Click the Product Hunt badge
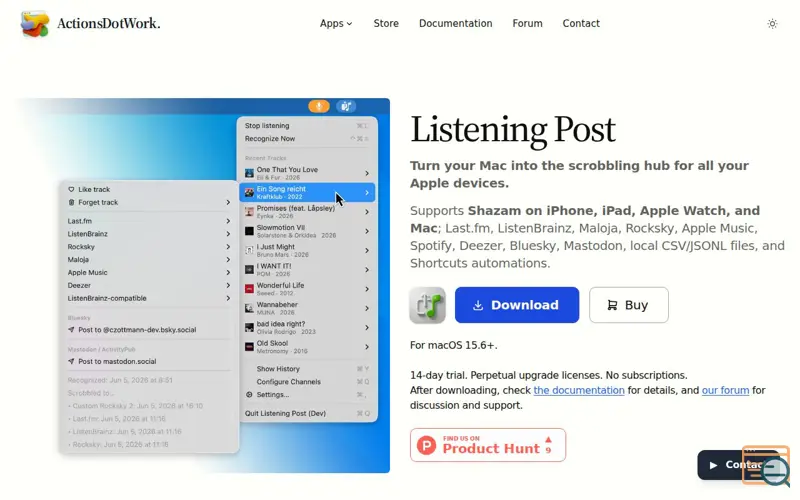The height and width of the screenshot is (500, 800). tap(488, 445)
